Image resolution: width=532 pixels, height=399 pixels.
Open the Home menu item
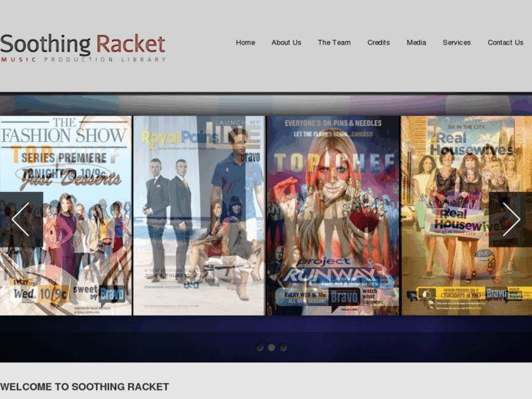[x=245, y=42]
